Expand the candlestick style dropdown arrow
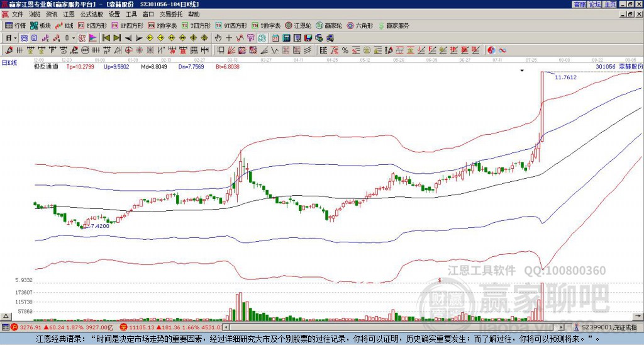This screenshot has width=644, height=345. 74,38
